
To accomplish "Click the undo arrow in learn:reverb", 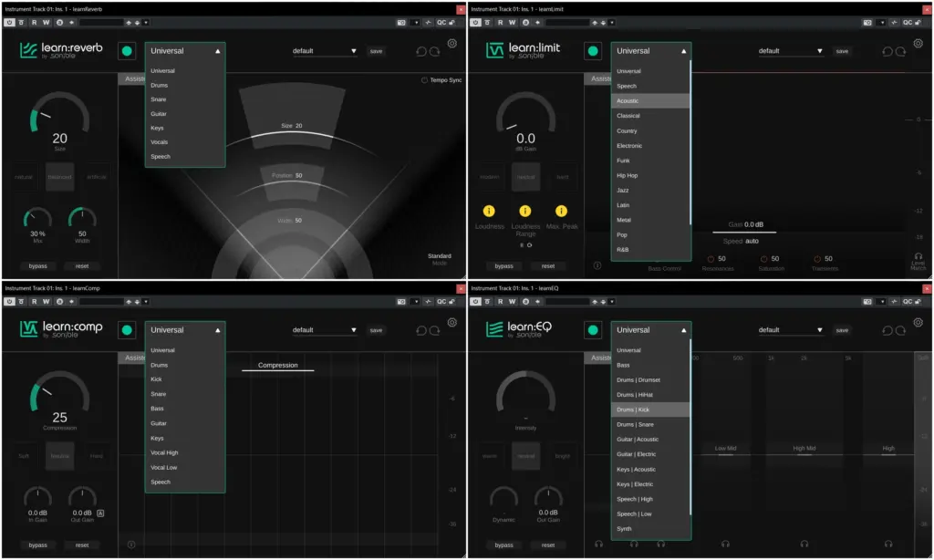I will click(420, 51).
